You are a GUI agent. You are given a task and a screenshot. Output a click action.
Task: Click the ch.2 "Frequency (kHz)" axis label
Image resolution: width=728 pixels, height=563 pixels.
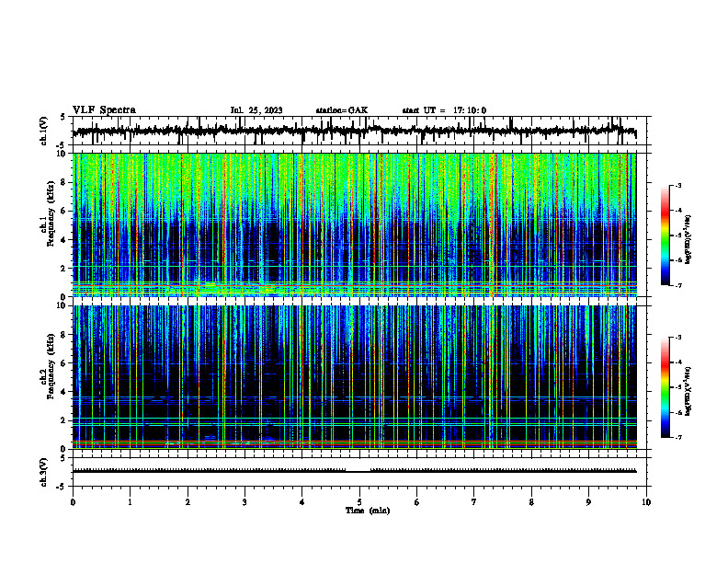[51, 365]
